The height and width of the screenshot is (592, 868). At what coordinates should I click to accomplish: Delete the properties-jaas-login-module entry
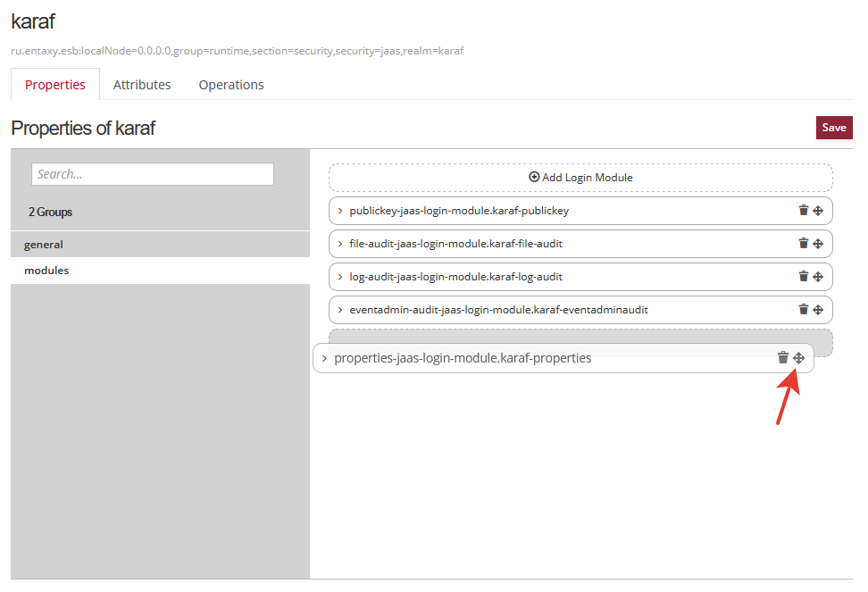point(783,358)
